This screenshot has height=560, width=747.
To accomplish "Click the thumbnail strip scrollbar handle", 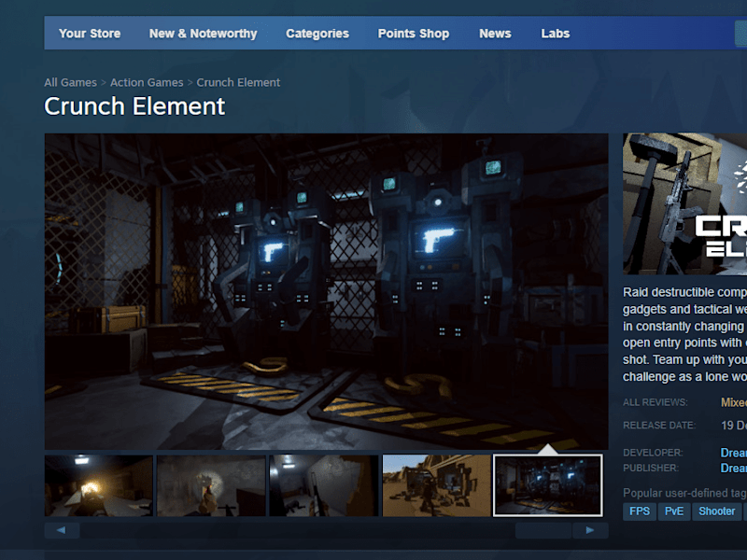I will pos(543,530).
